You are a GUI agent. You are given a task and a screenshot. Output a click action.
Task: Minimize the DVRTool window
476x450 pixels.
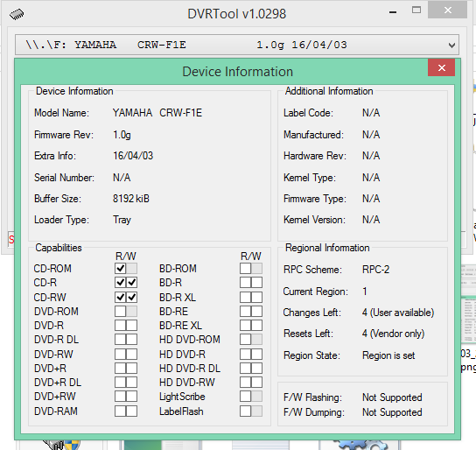(393, 12)
